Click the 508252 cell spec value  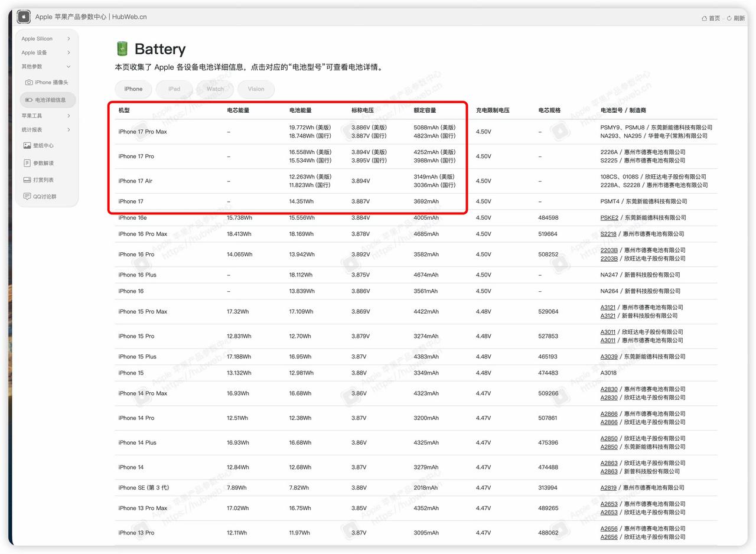click(548, 255)
